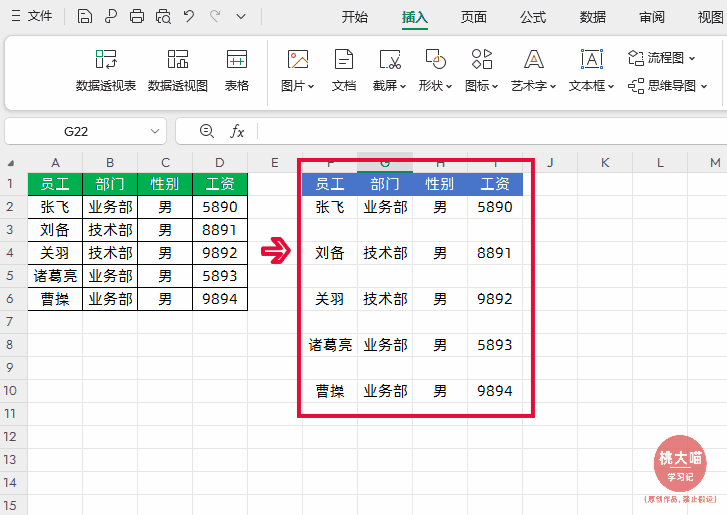727x515 pixels.
Task: Click the select-all corner triangle
Action: pyautogui.click(x=11, y=163)
